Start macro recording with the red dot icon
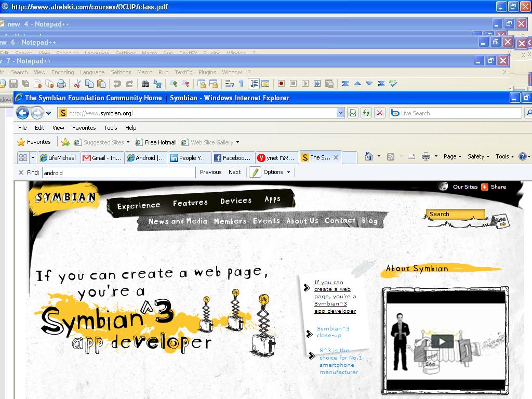532x399 pixels. point(281,84)
